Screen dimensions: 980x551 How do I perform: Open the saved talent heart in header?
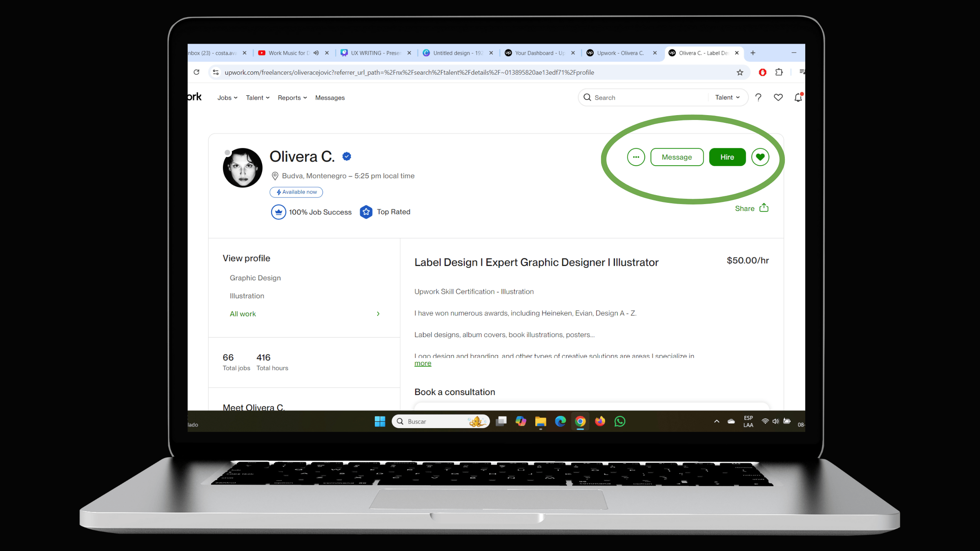778,98
